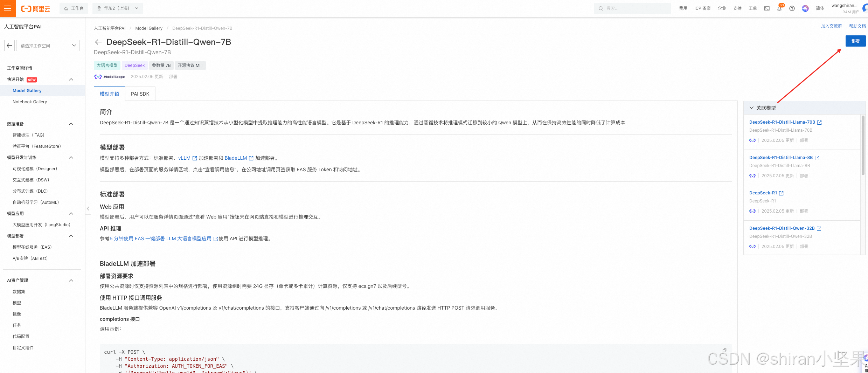The width and height of the screenshot is (868, 373).
Task: Collapse the left sidebar with its handle
Action: (88, 208)
